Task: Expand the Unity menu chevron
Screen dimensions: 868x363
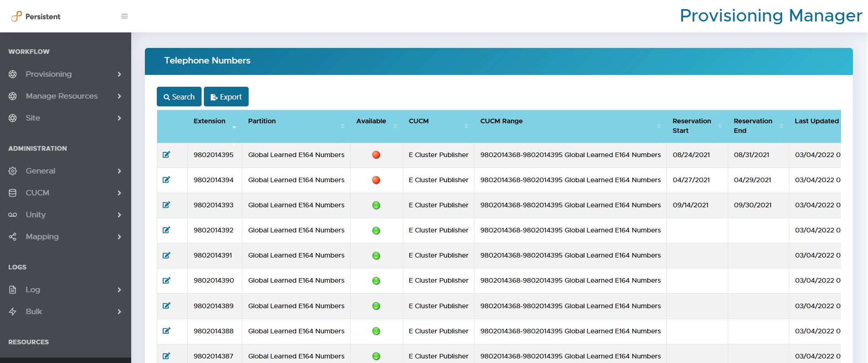Action: click(119, 215)
